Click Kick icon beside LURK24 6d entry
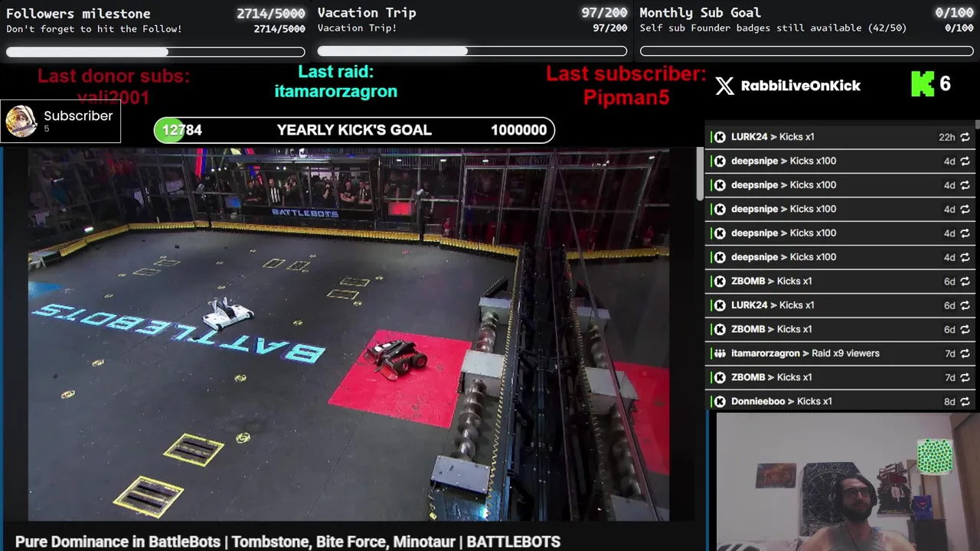Image resolution: width=980 pixels, height=551 pixels. (720, 305)
